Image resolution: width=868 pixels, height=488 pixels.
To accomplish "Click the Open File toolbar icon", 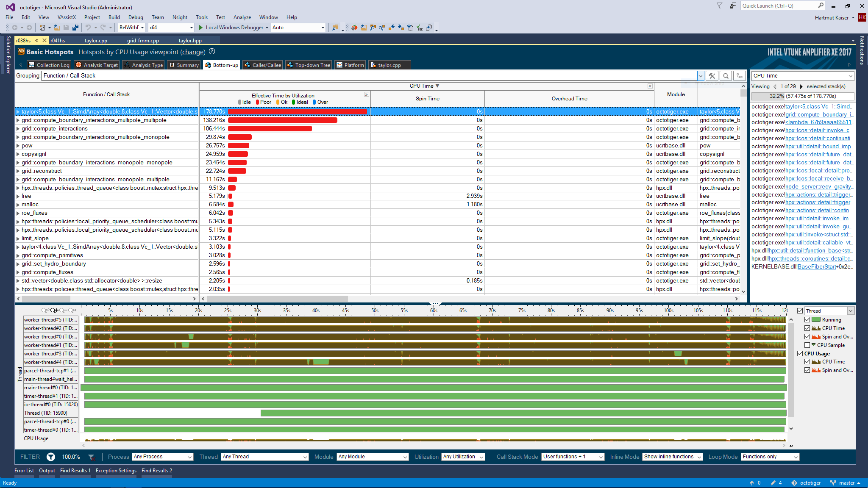I will [x=57, y=28].
